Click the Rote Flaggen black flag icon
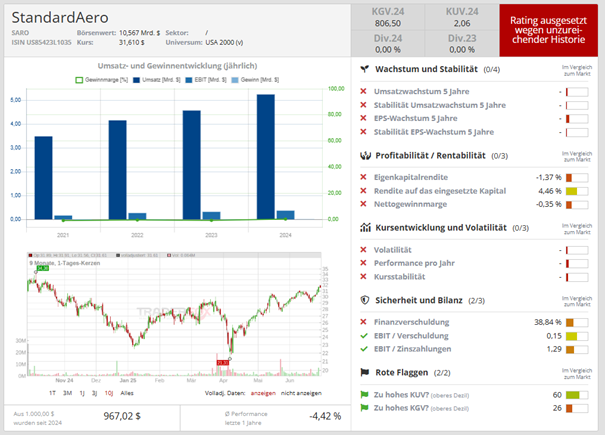 tap(365, 372)
